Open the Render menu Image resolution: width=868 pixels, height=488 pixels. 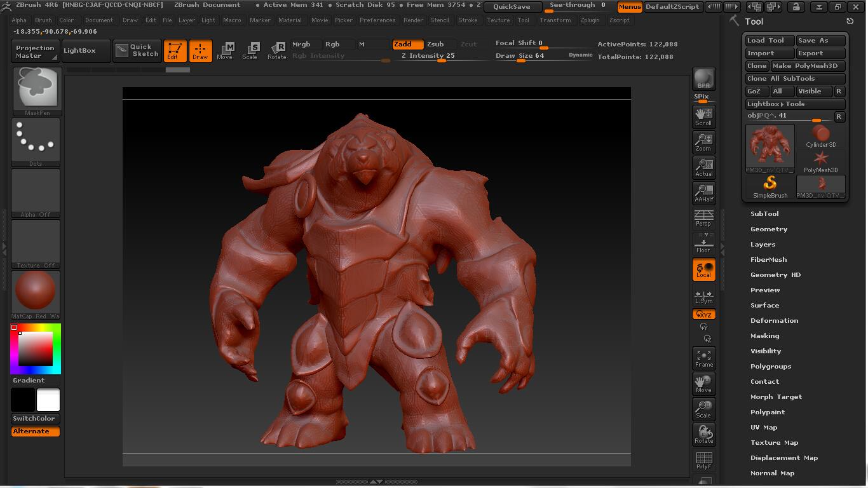(413, 20)
